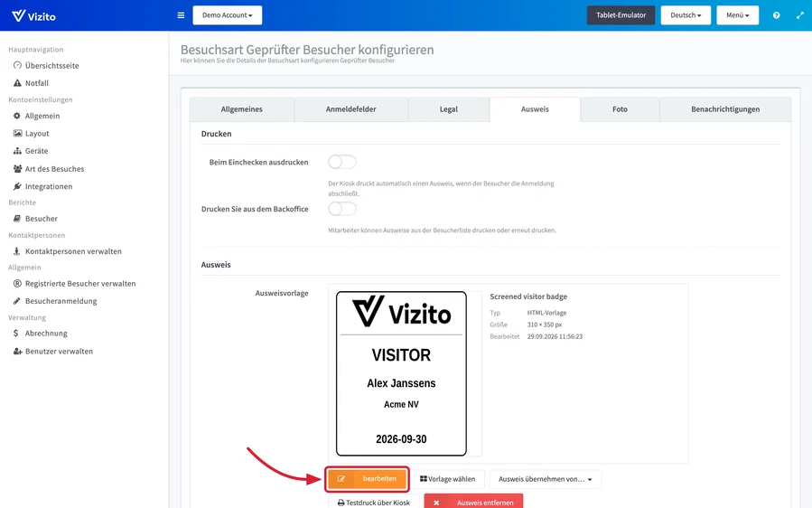Screen dimensions: 812x508
Task: Select the Ausweis tab
Action: coord(535,109)
